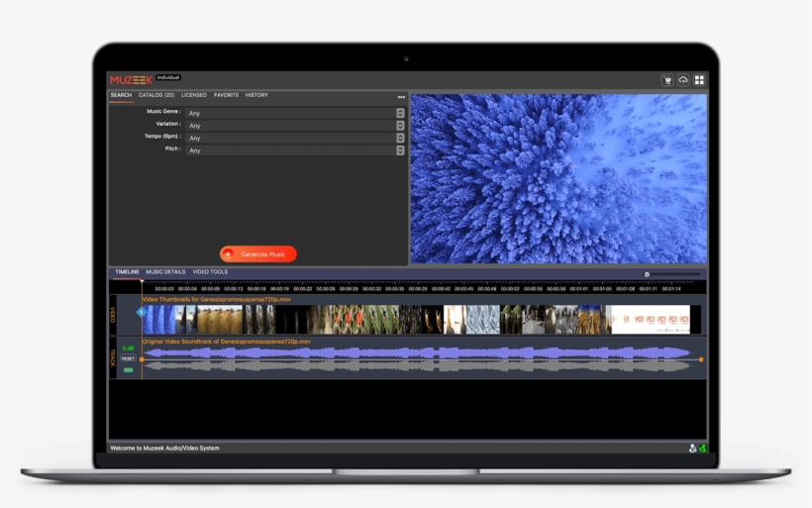Click the cloud upload icon
The width and height of the screenshot is (812, 508).
683,80
